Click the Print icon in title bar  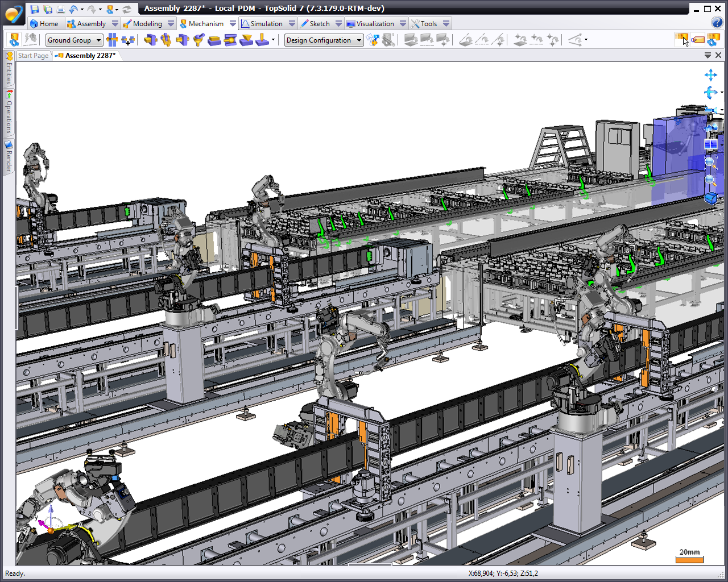(x=60, y=9)
